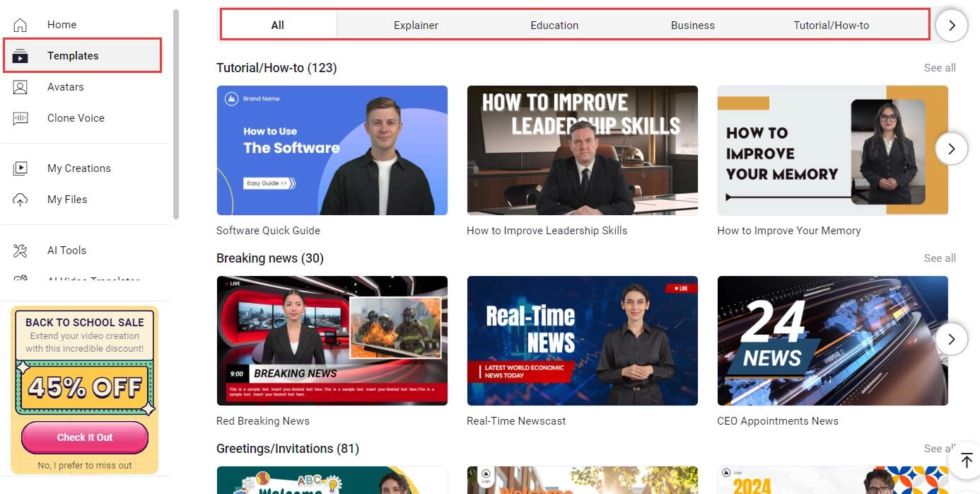Select the Education tab
The image size is (980, 494).
(554, 25)
